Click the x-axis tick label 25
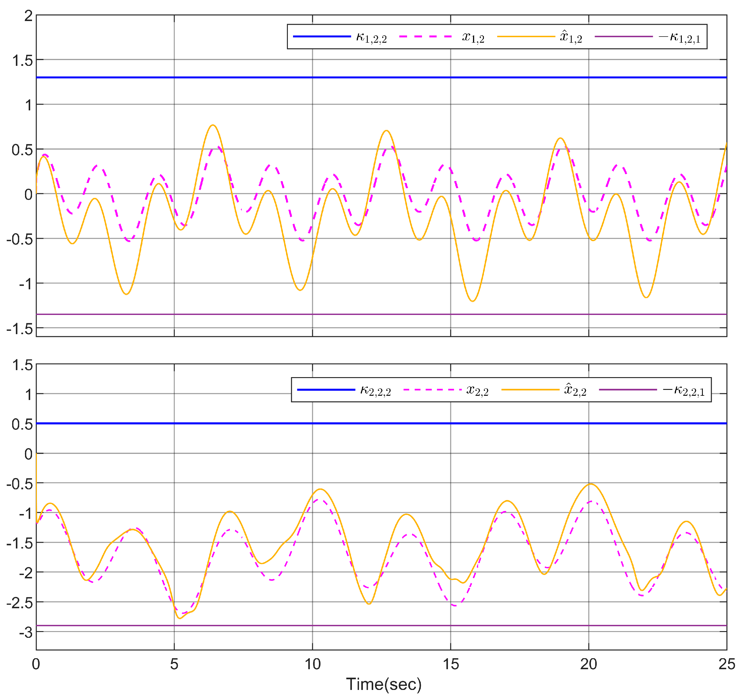The image size is (744, 700). [x=727, y=664]
